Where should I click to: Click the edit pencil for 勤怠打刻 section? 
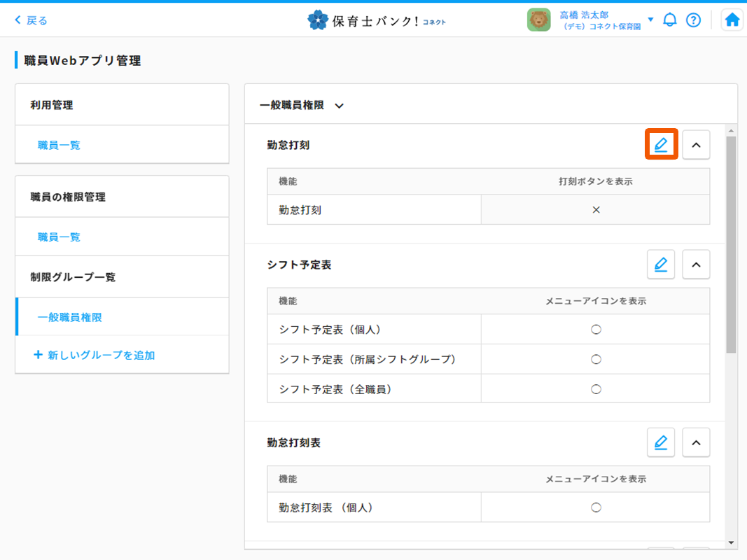pos(661,145)
